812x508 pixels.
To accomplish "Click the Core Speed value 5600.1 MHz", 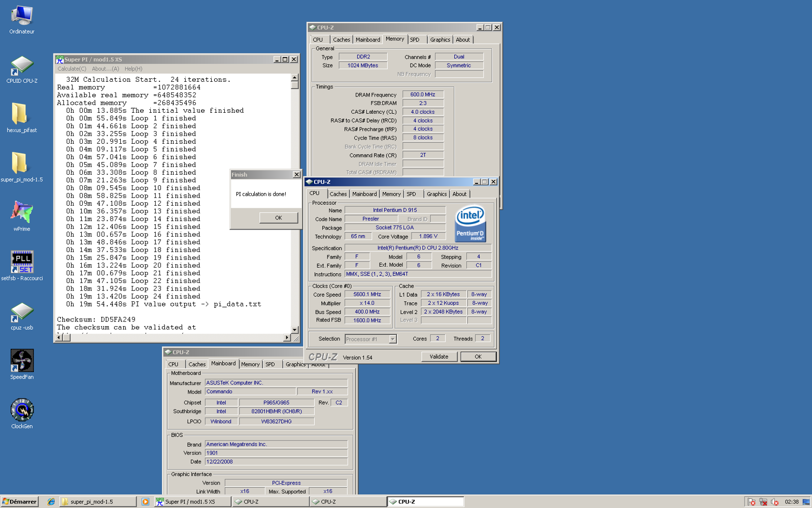I will [x=367, y=294].
